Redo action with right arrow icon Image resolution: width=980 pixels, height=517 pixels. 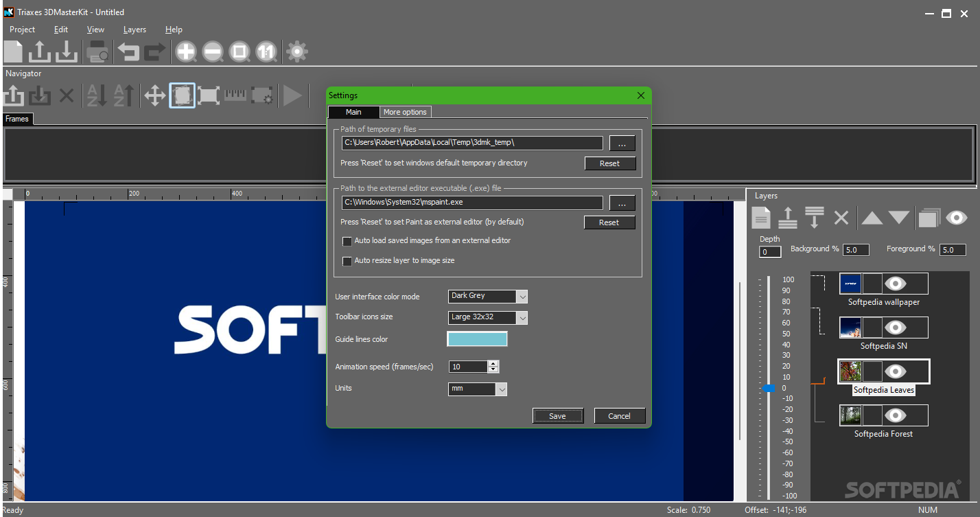pos(155,51)
